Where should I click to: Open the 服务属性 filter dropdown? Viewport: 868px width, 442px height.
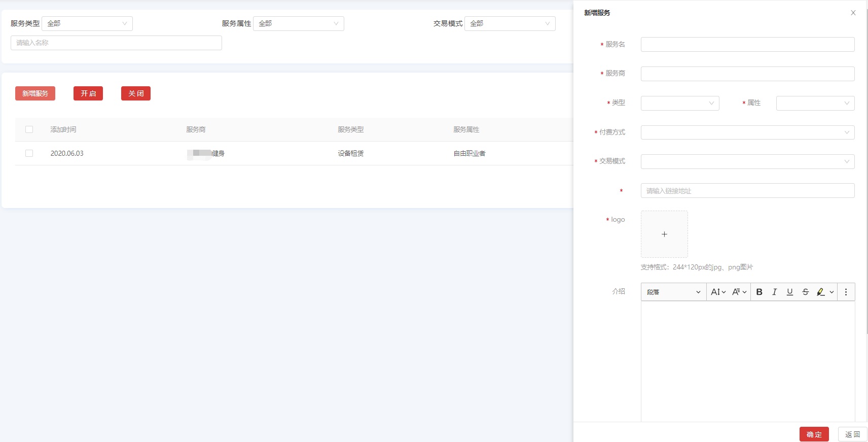click(x=298, y=23)
